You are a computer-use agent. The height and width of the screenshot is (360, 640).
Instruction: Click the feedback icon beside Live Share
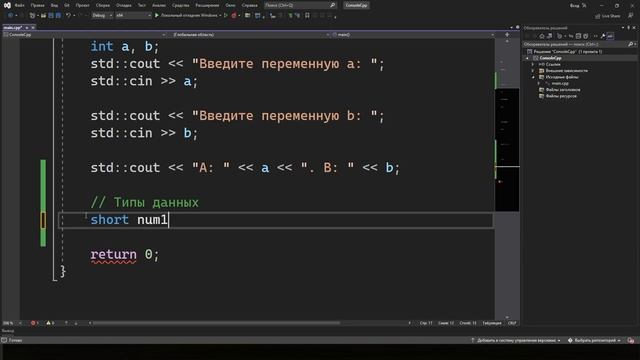[x=631, y=16]
